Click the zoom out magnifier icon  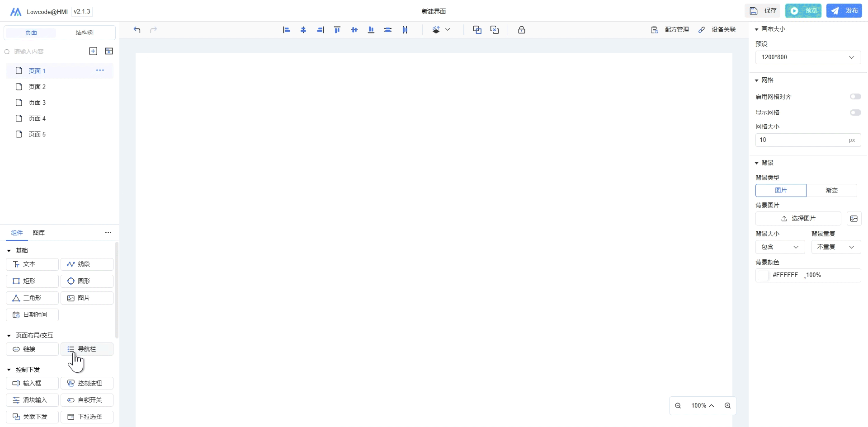pos(678,406)
